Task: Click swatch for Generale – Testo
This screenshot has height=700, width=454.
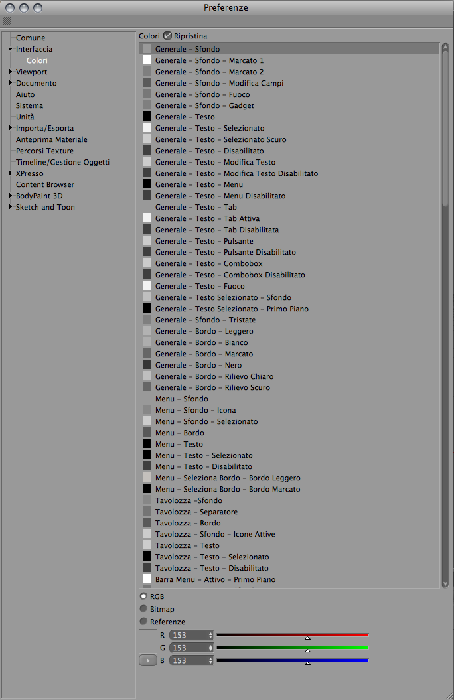Action: [x=147, y=117]
